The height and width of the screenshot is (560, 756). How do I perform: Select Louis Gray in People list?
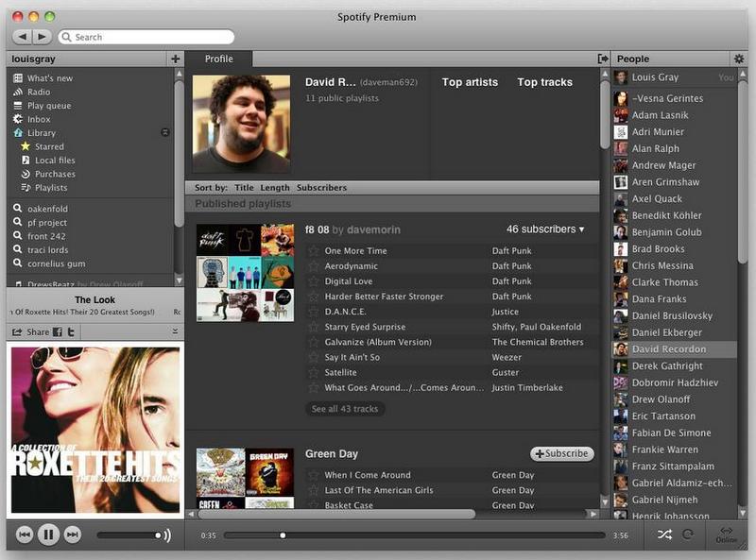click(675, 77)
